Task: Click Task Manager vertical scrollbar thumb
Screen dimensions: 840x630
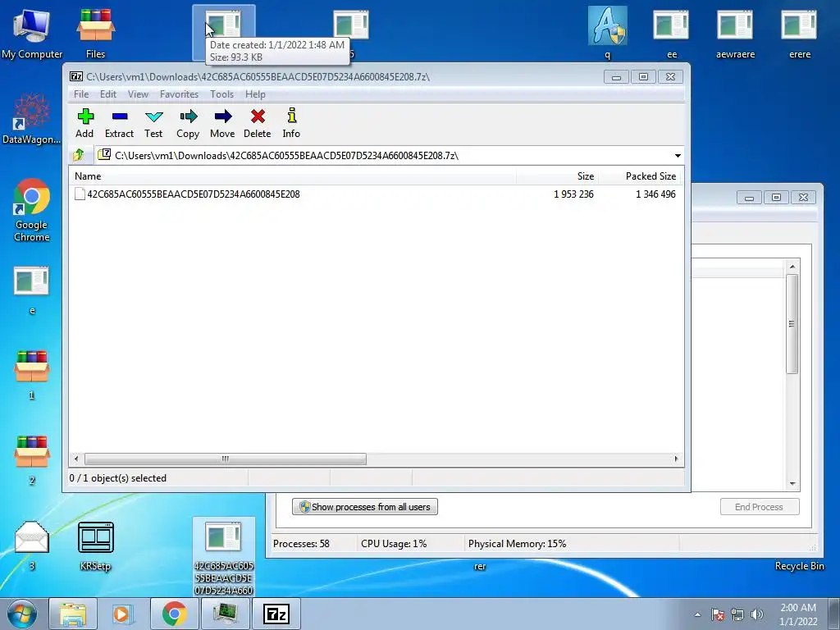Action: point(792,324)
